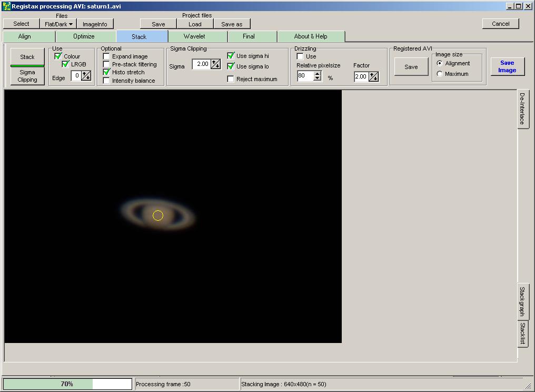Screen dimensions: 535x392
Task: Click the Sigma value spinner arrows
Action: click(216, 64)
